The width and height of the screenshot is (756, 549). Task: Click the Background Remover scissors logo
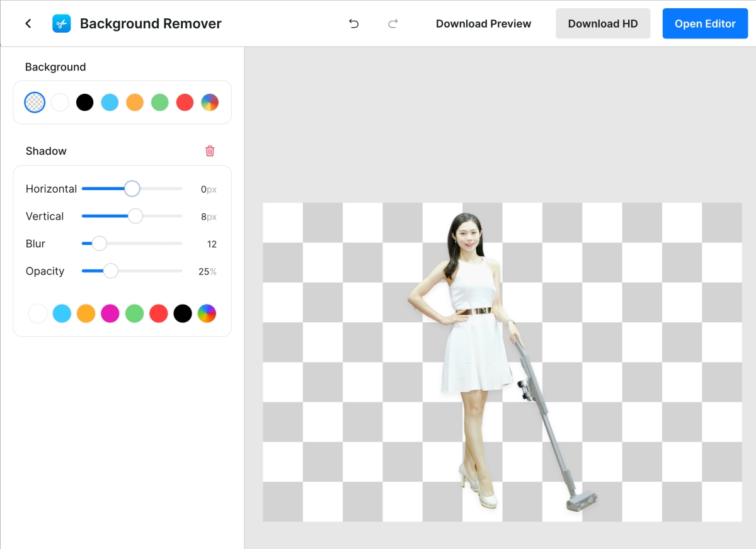[61, 24]
